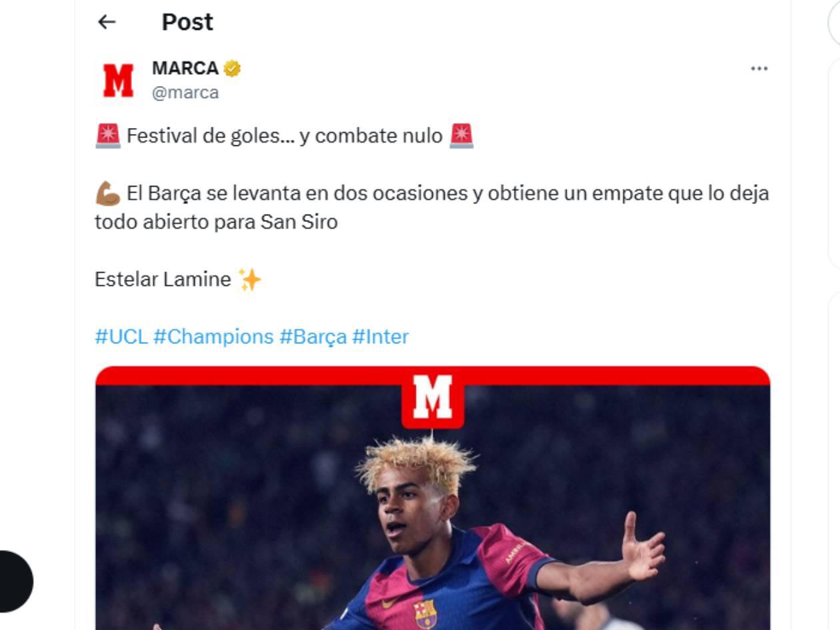Open the #Barça hashtag
The height and width of the screenshot is (630, 840).
pyautogui.click(x=313, y=337)
